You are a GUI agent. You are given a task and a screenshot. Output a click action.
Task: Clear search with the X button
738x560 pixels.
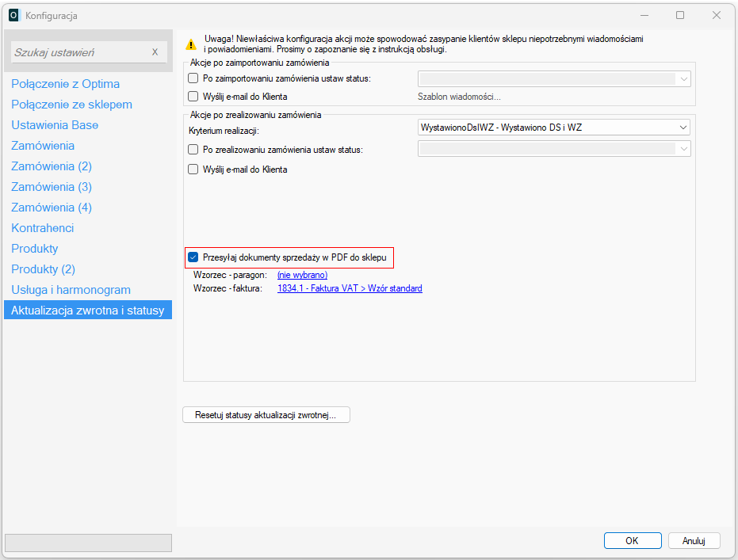(x=155, y=52)
